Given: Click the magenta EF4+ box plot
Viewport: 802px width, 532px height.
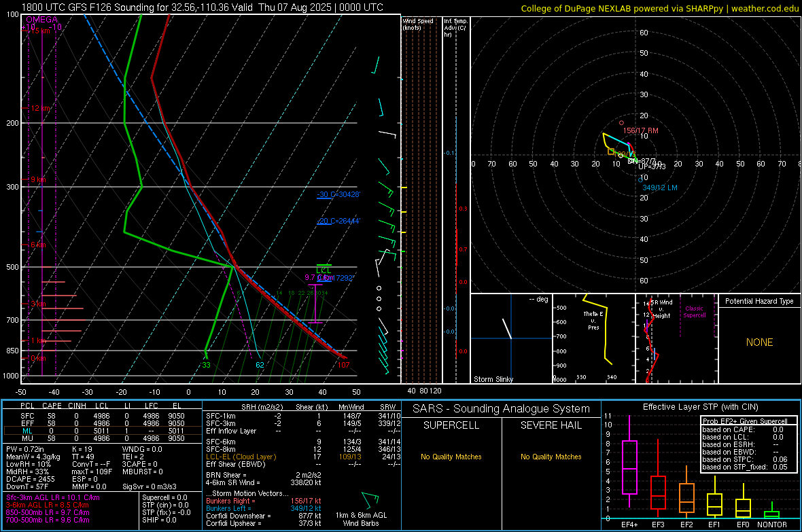Looking at the screenshot, I should click(x=629, y=462).
